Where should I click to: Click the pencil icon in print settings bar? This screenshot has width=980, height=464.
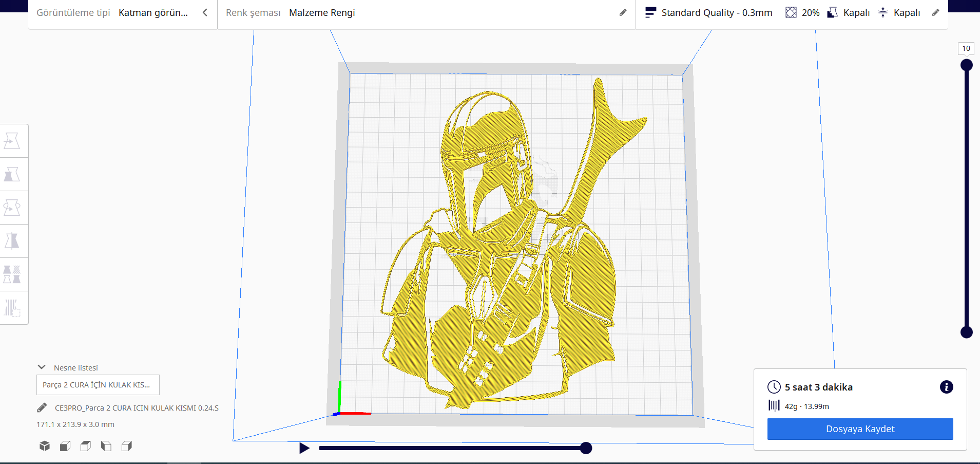click(936, 12)
